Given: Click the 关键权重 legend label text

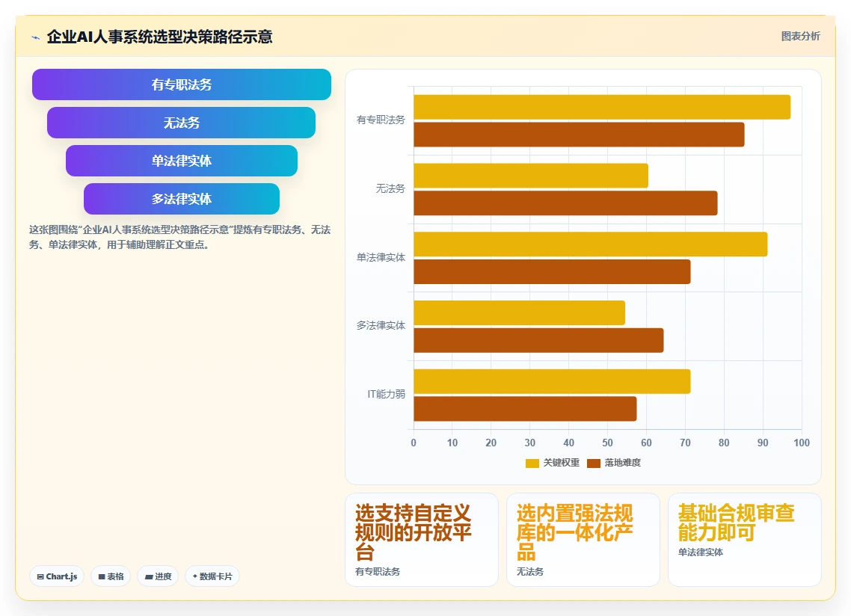Looking at the screenshot, I should [562, 463].
